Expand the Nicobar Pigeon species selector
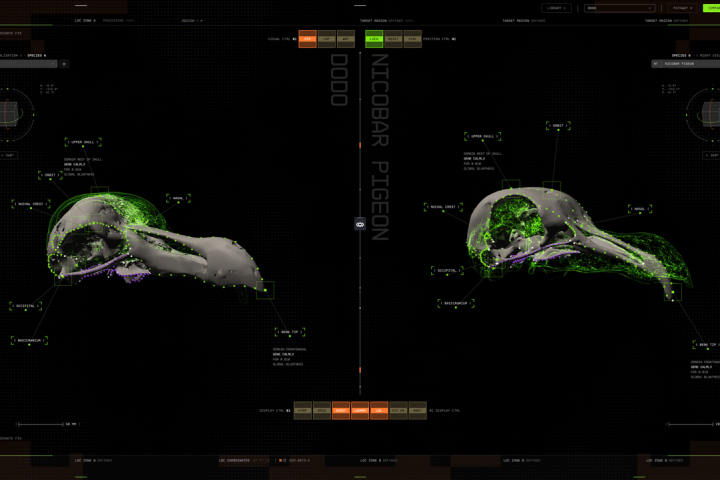 tap(686, 64)
